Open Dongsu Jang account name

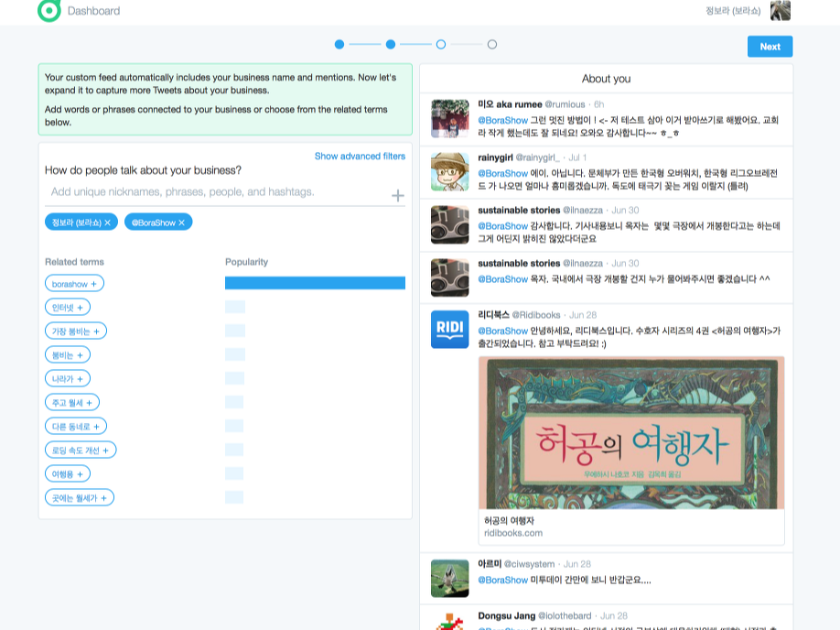click(x=507, y=615)
